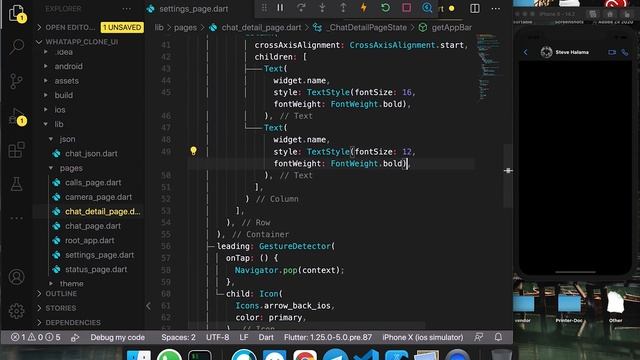Click pages breadcrumb segment
Image resolution: width=640 pixels, height=360 pixels.
(185, 27)
